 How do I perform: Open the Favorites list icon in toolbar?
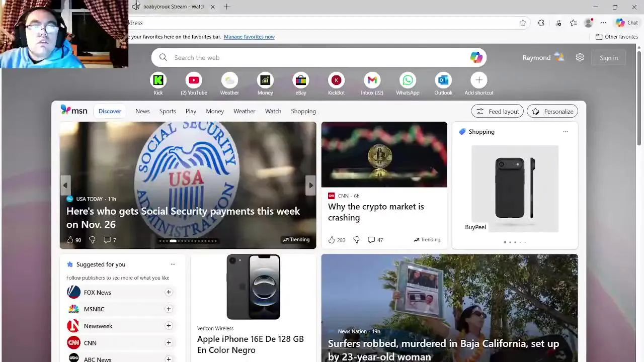(x=573, y=23)
